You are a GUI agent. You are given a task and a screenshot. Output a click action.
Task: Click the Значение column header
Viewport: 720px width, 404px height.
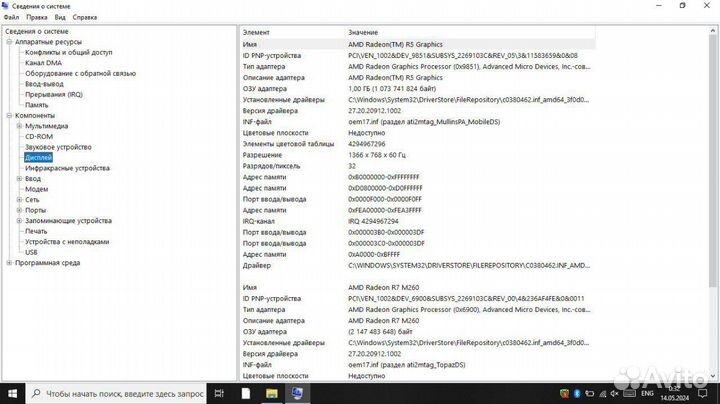pos(363,33)
